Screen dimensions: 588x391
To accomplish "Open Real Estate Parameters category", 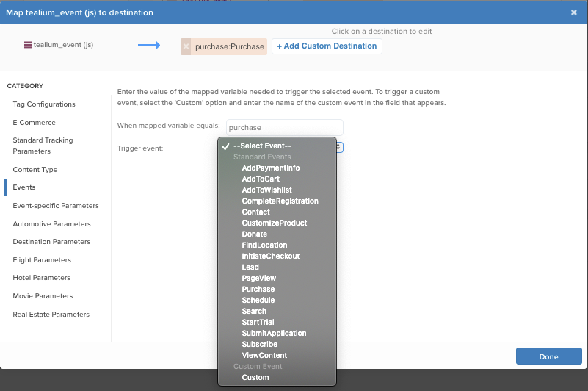I will (51, 315).
